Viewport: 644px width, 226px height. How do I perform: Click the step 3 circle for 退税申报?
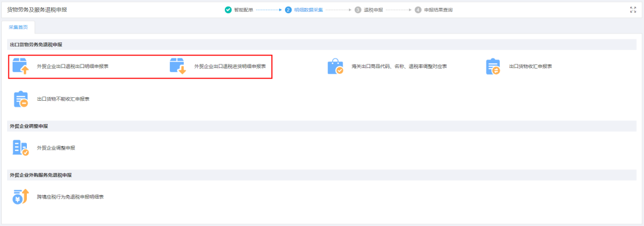coord(358,10)
